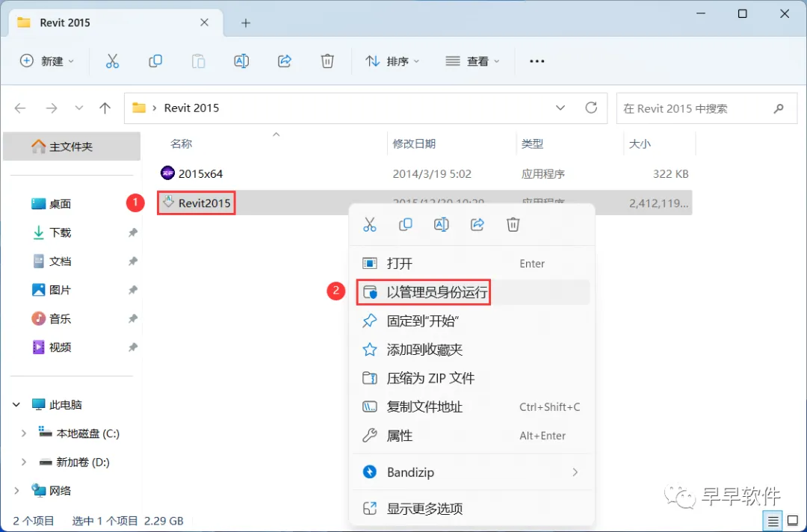Click the Revit 2015 breadcrumb in the address bar
This screenshot has height=532, width=807.
(191, 108)
